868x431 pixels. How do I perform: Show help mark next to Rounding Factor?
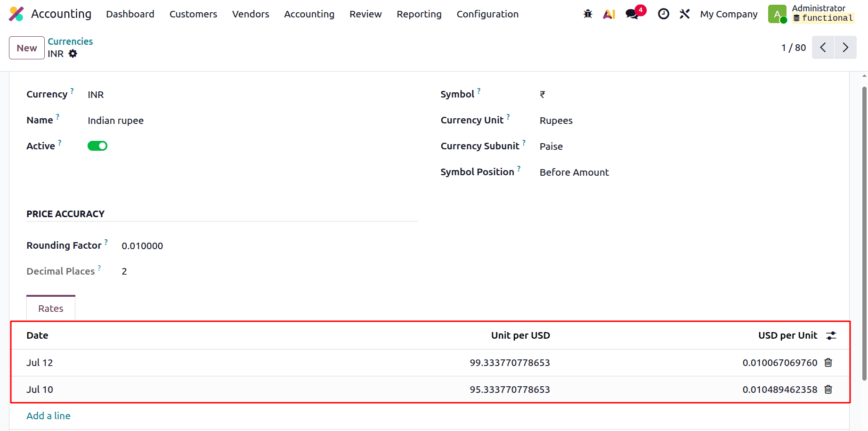106,242
